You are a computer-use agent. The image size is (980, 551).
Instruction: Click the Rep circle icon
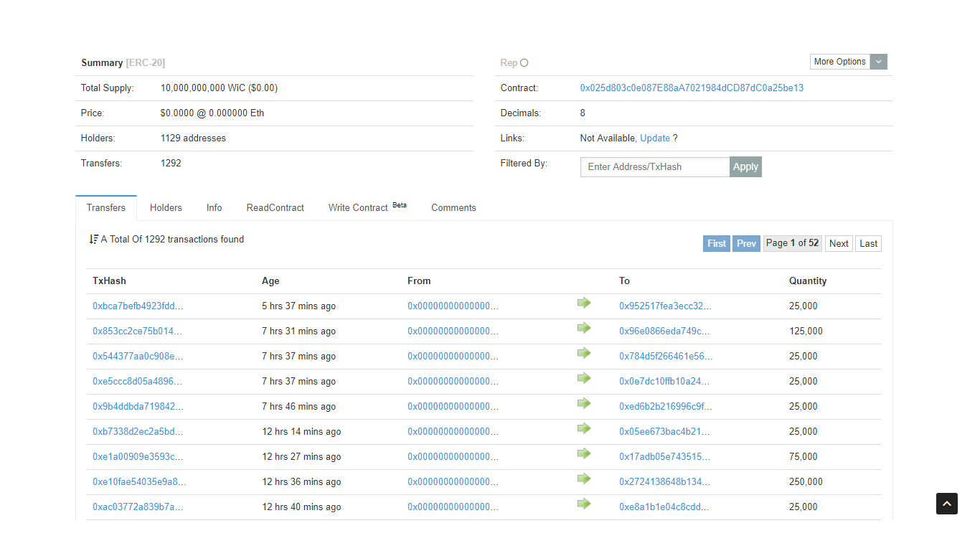coord(524,63)
